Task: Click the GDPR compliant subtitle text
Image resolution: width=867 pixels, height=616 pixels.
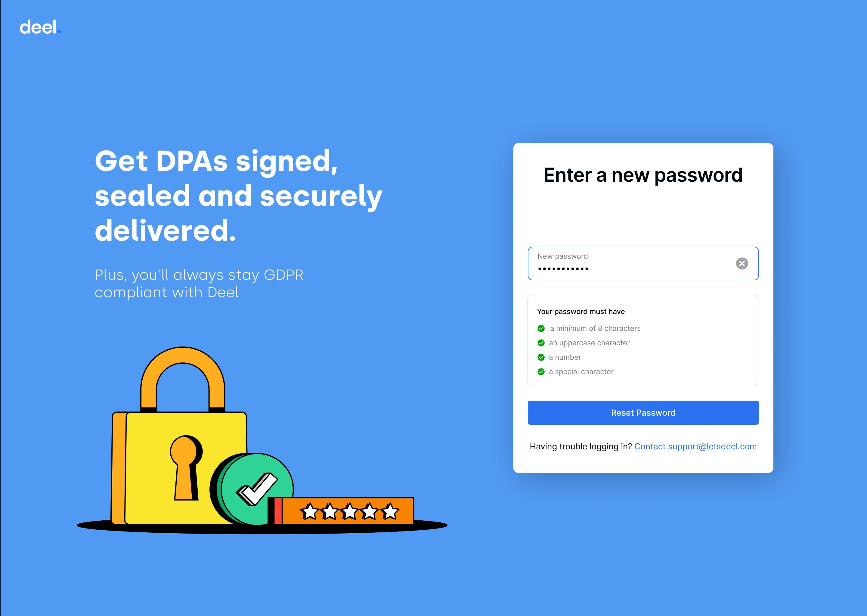Action: [199, 283]
